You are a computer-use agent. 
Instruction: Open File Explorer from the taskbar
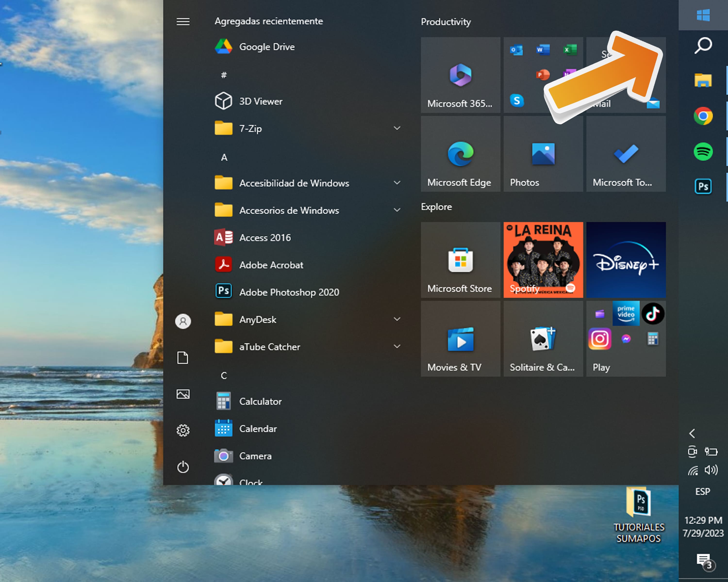(x=703, y=81)
